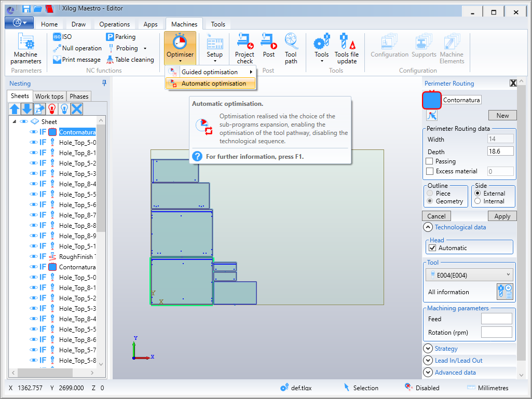This screenshot has width=532, height=399.
Task: Enable the Passing checkbox
Action: tap(430, 161)
